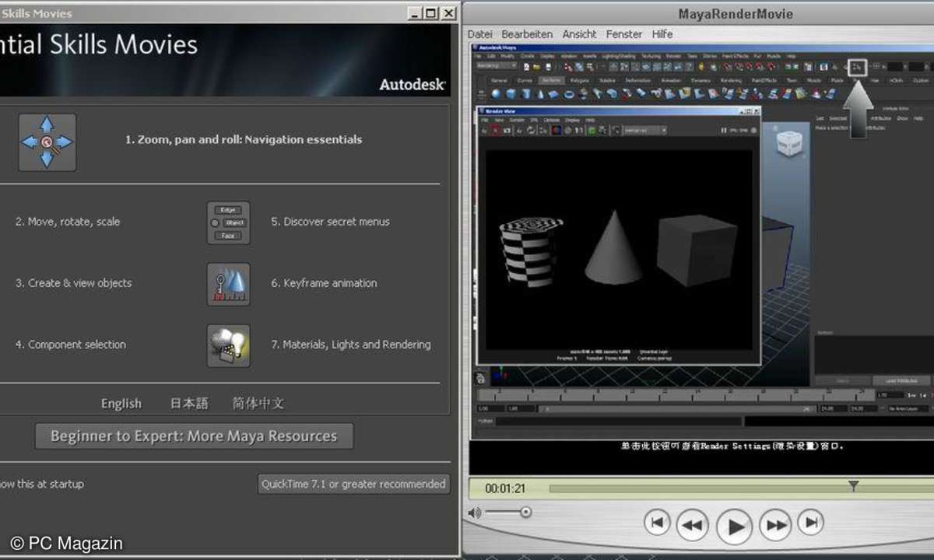The image size is (934, 560).
Task: Open movie 2: Move, rotate, scale
Action: (68, 222)
